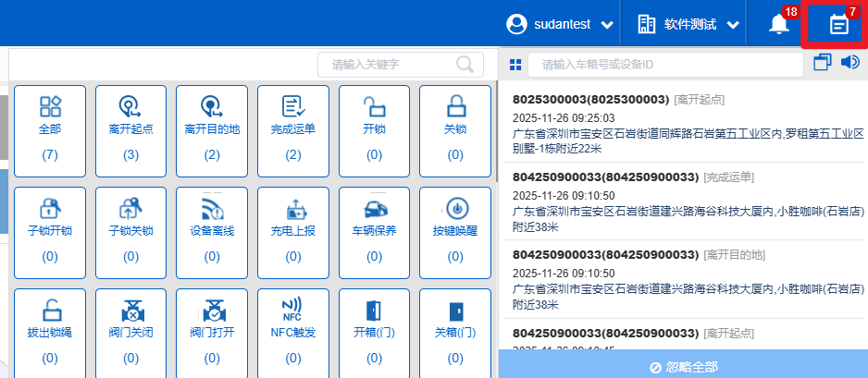Open the first 8025300003 event entry
This screenshot has height=378, width=868.
(x=683, y=125)
